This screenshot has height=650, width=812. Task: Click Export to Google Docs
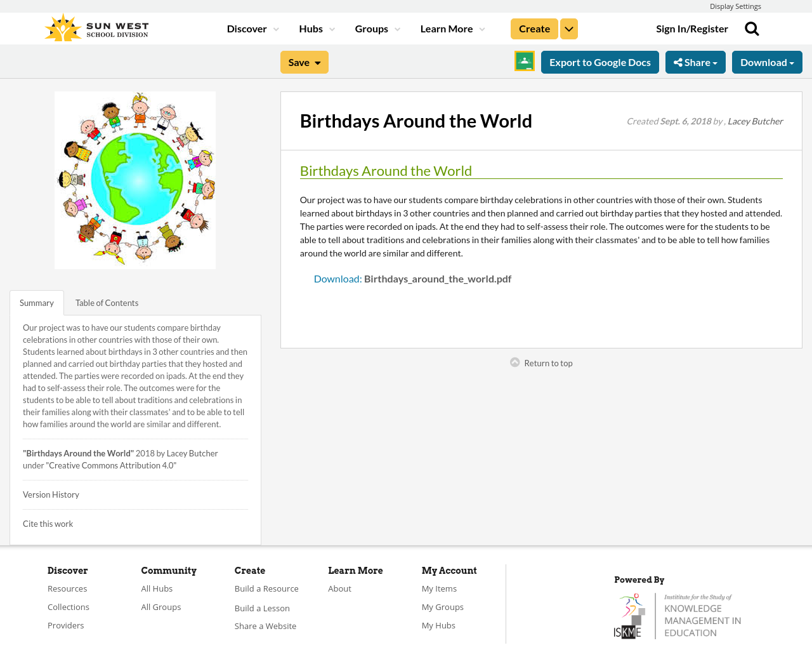tap(600, 61)
